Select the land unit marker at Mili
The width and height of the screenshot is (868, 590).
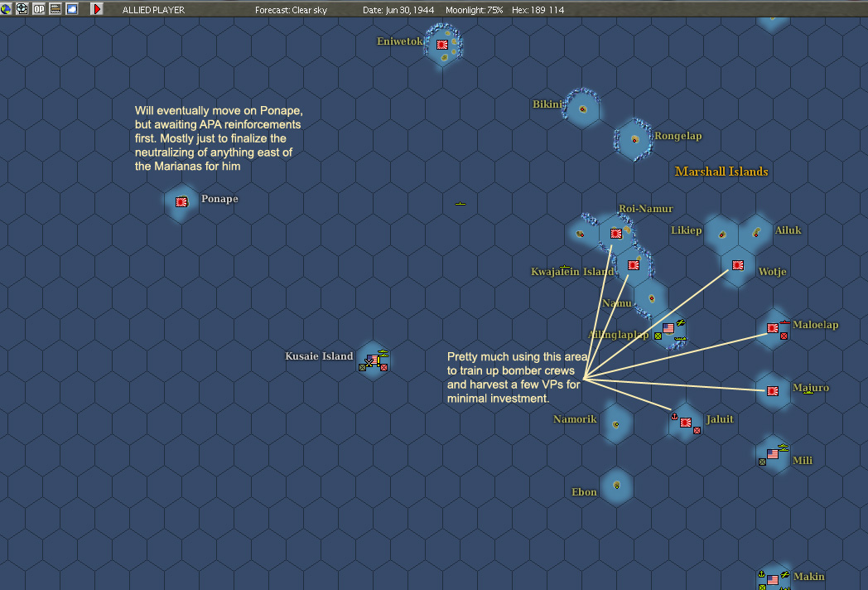click(x=762, y=462)
